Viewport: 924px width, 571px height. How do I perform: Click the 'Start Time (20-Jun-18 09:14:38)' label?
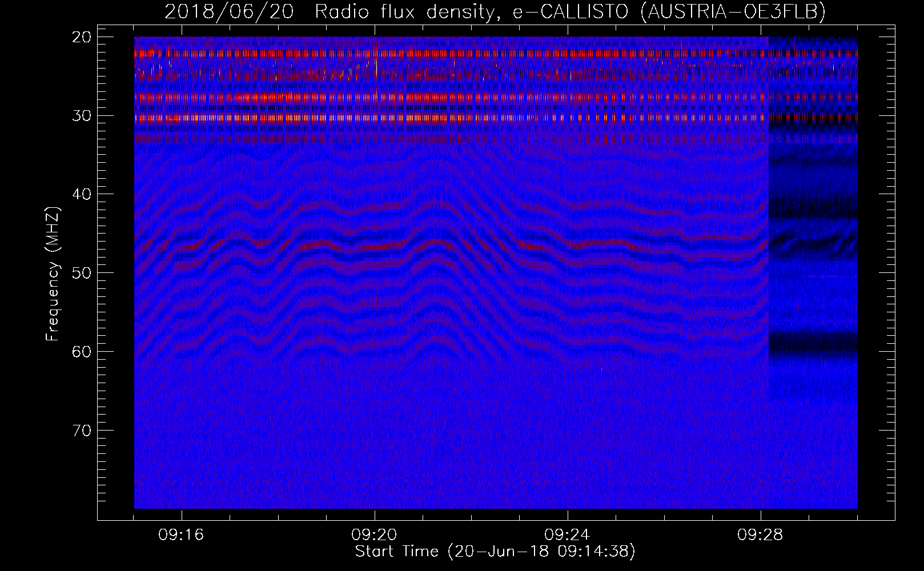pos(495,552)
